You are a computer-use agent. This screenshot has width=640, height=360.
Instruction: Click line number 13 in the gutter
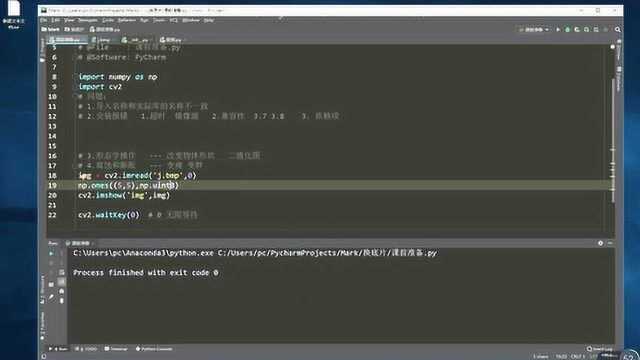coord(52,126)
